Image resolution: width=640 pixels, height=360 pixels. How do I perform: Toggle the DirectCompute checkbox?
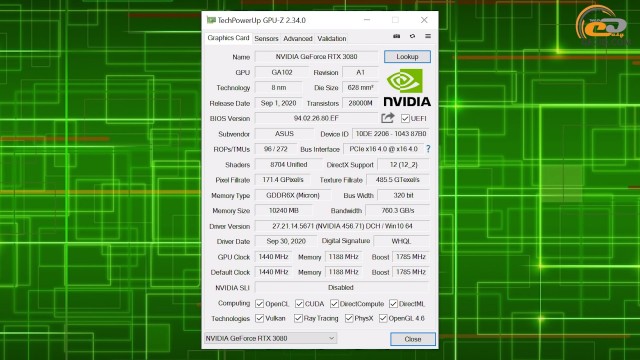[334, 304]
